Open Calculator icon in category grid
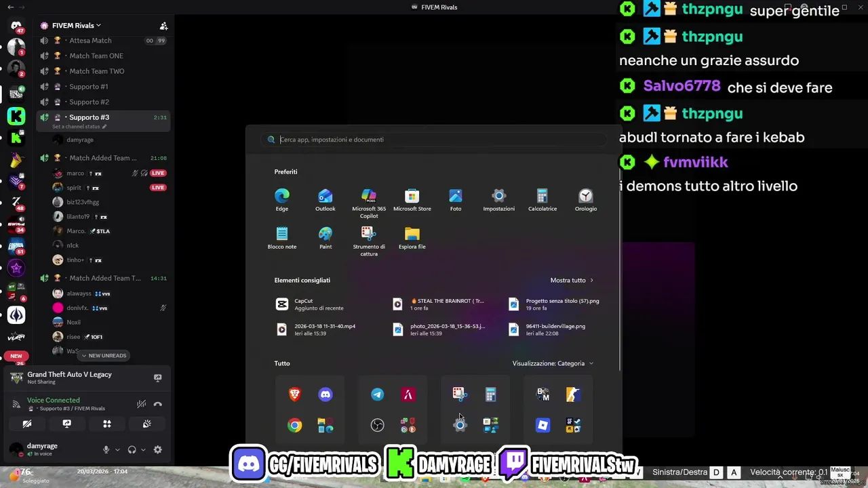 (x=491, y=394)
